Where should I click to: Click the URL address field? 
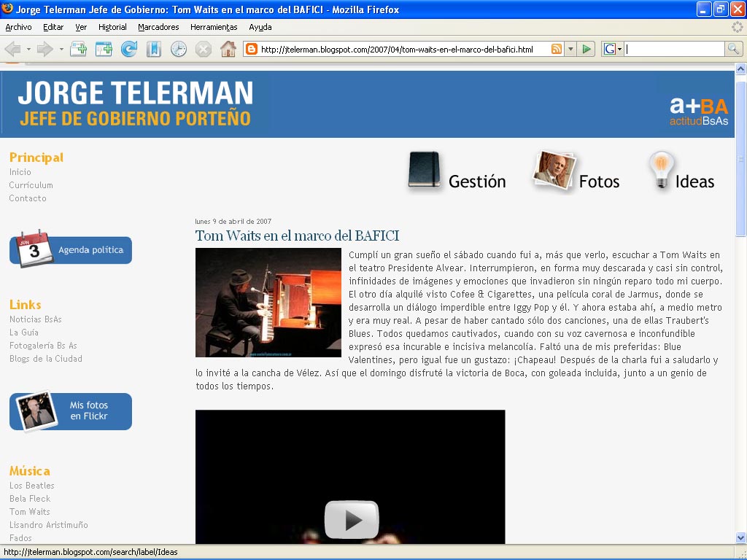404,49
